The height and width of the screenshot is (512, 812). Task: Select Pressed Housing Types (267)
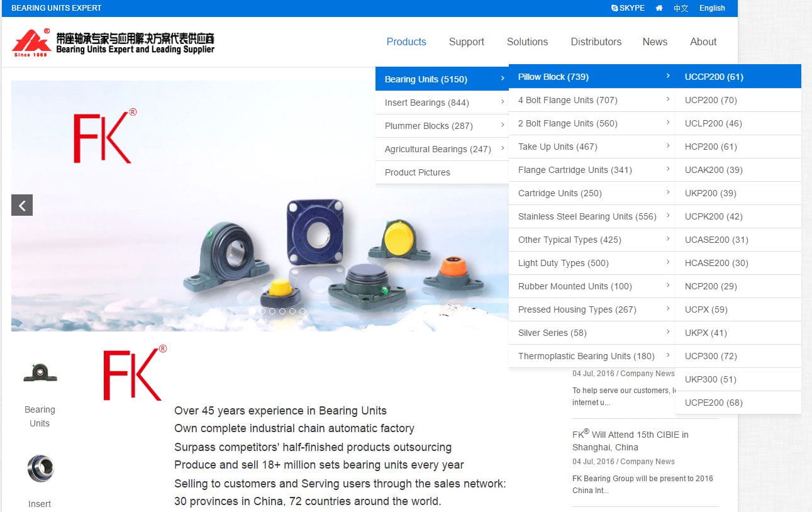pyautogui.click(x=592, y=309)
